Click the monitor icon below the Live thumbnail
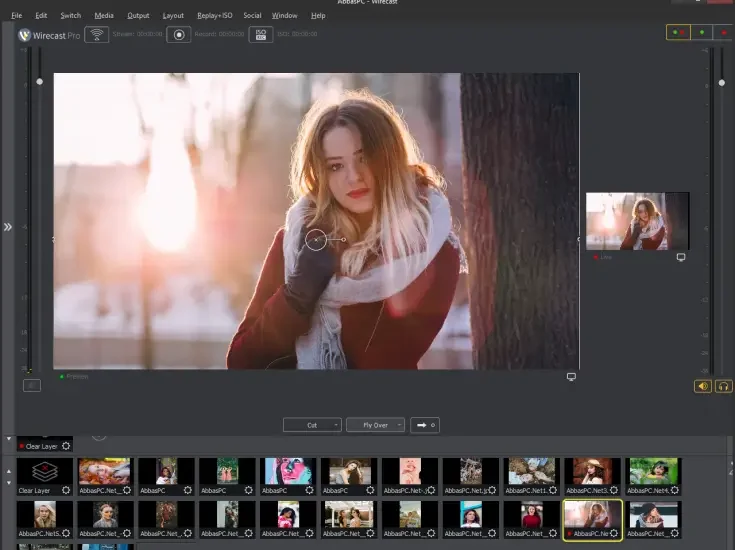The width and height of the screenshot is (735, 550). coord(681,257)
